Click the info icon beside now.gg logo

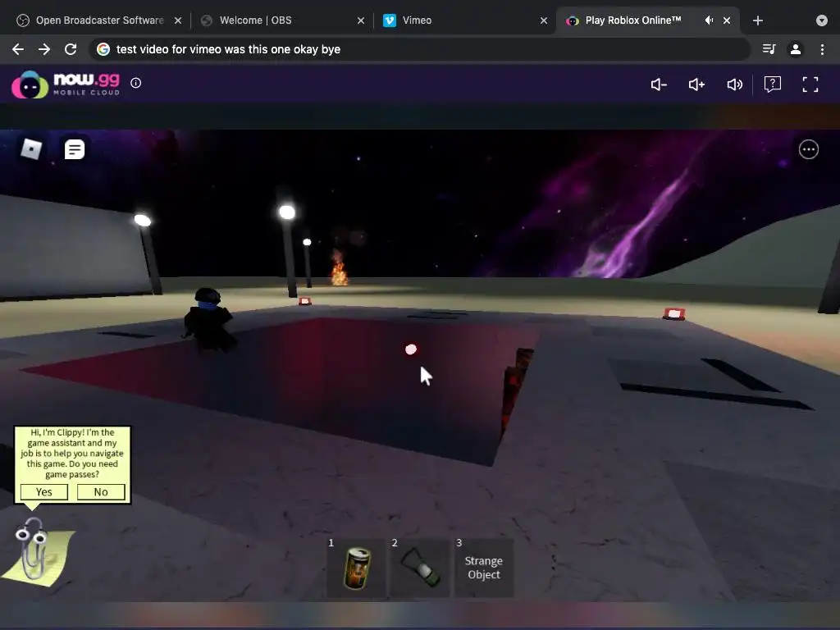pos(136,83)
